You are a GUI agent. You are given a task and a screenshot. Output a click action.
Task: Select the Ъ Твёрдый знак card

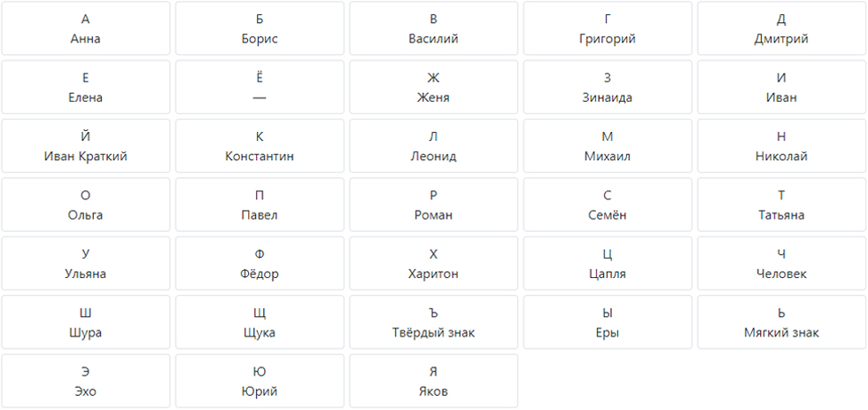(433, 322)
